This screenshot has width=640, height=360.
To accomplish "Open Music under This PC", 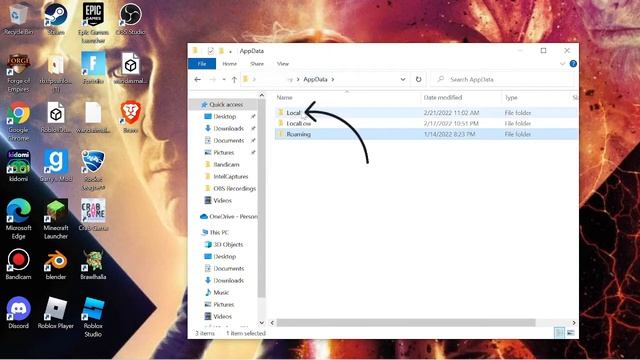I will coord(221,292).
